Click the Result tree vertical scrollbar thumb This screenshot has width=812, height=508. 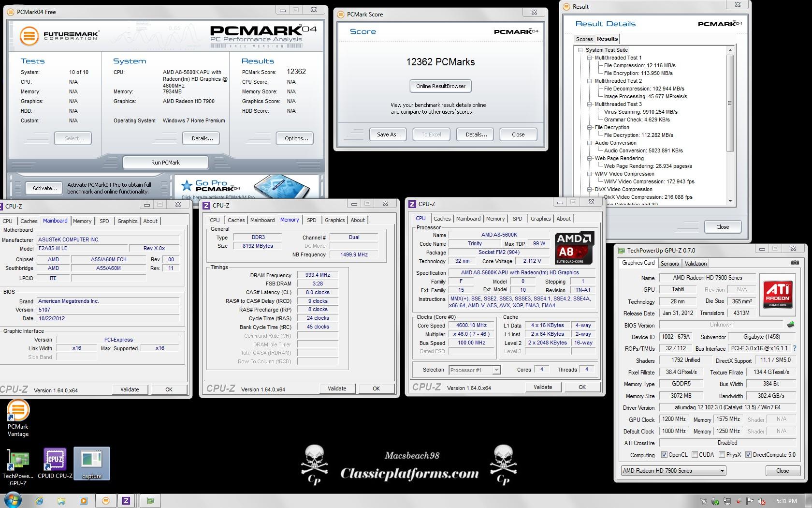730,103
